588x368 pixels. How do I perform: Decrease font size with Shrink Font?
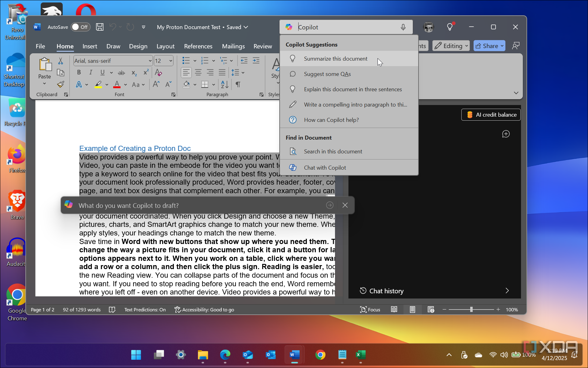[x=168, y=84]
